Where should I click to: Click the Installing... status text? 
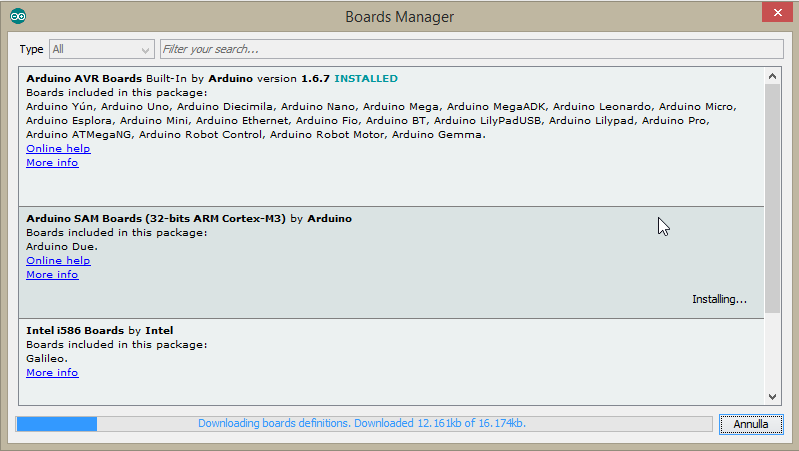point(720,299)
